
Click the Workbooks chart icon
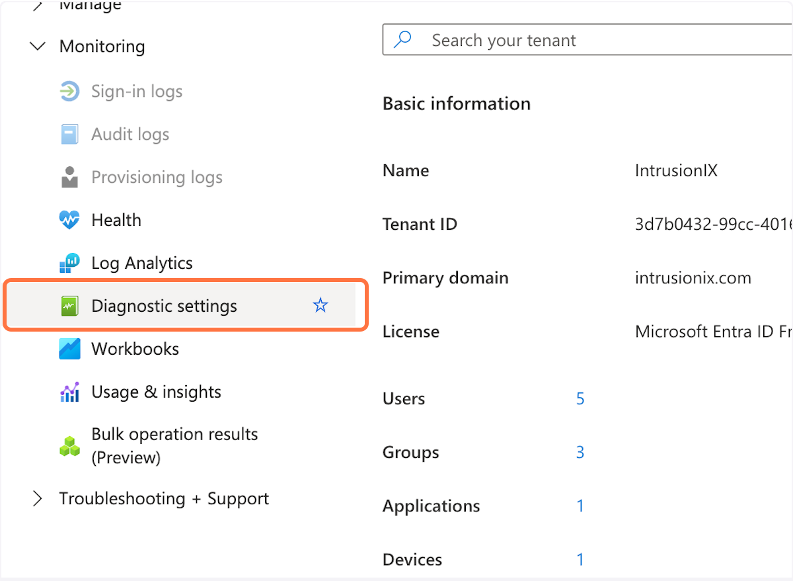click(x=69, y=350)
